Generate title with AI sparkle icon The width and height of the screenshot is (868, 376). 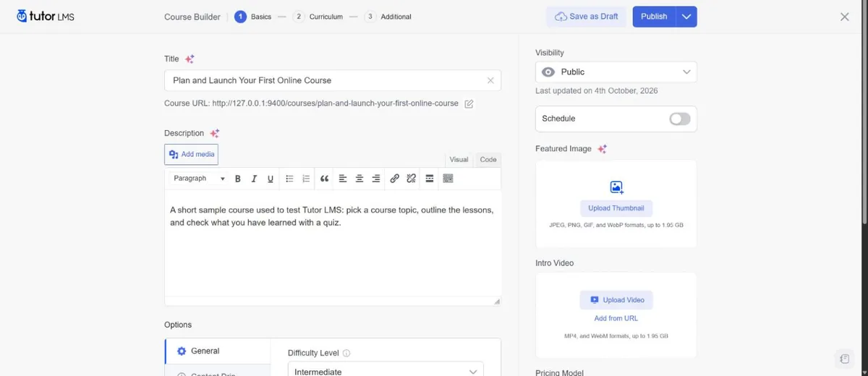[190, 59]
